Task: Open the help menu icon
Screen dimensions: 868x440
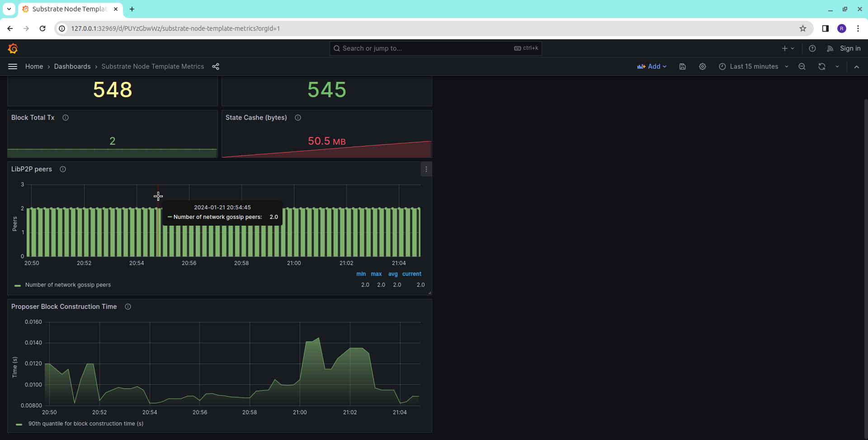Action: (812, 48)
